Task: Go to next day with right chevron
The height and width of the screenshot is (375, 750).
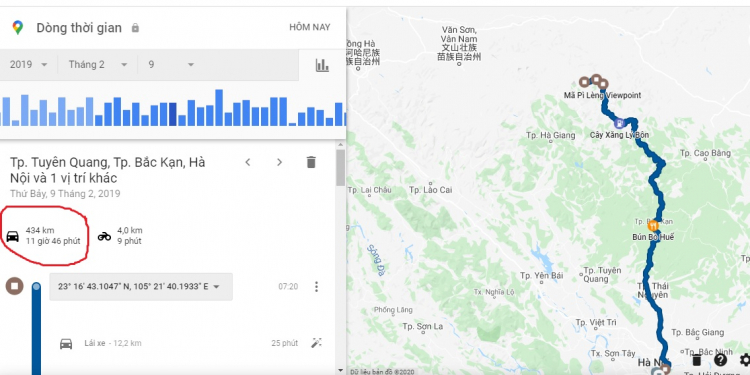Action: tap(280, 162)
